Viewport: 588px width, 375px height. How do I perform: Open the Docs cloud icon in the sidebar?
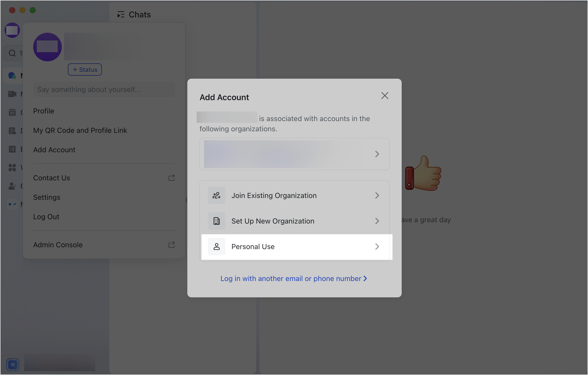click(12, 131)
